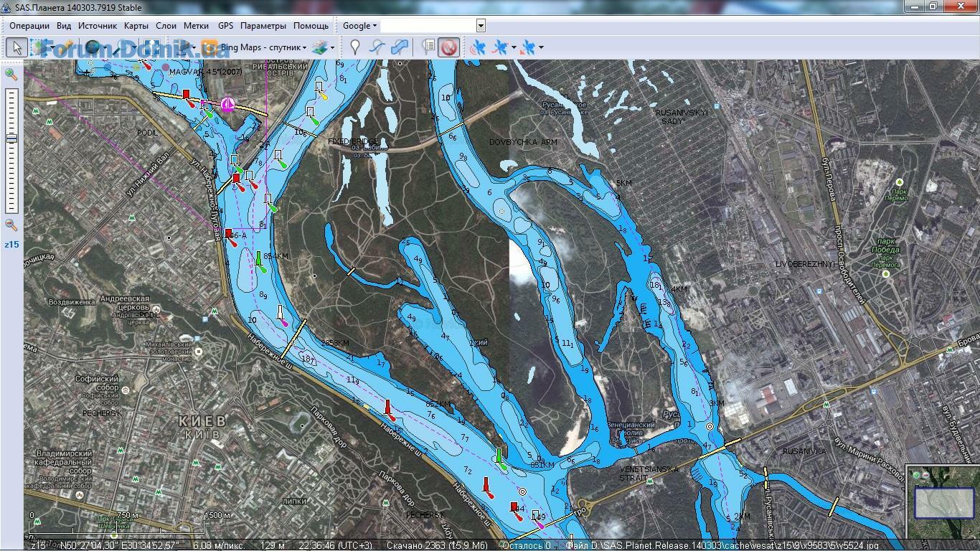Click the 750 м scale bar label

pyautogui.click(x=128, y=516)
